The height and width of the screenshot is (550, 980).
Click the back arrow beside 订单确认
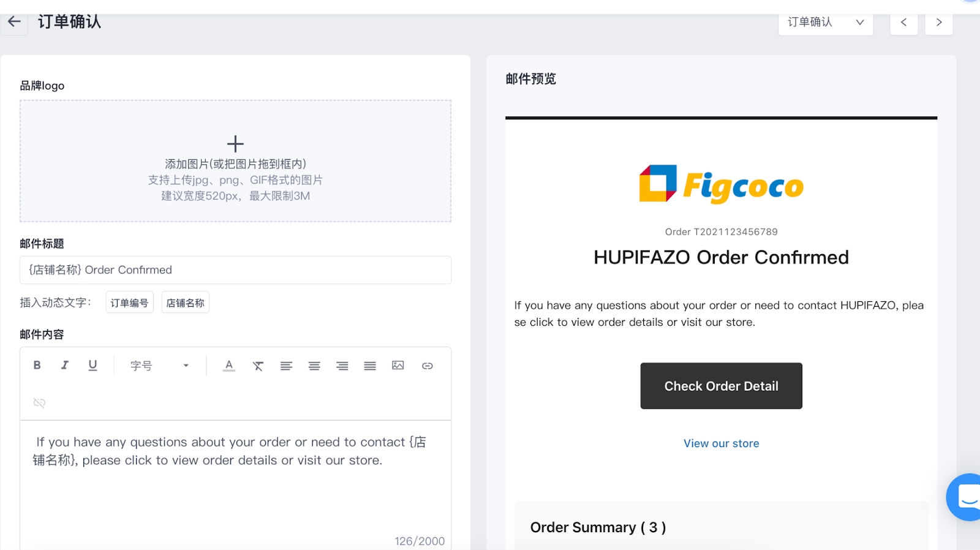[14, 22]
